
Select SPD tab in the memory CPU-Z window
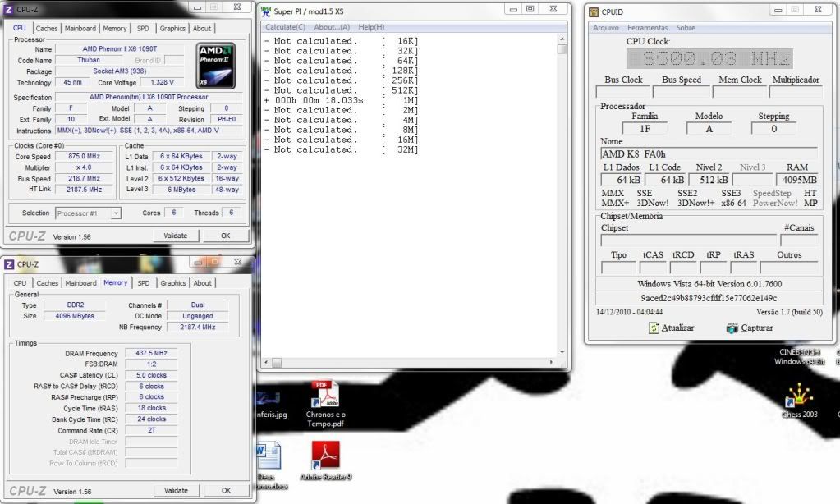click(x=144, y=283)
